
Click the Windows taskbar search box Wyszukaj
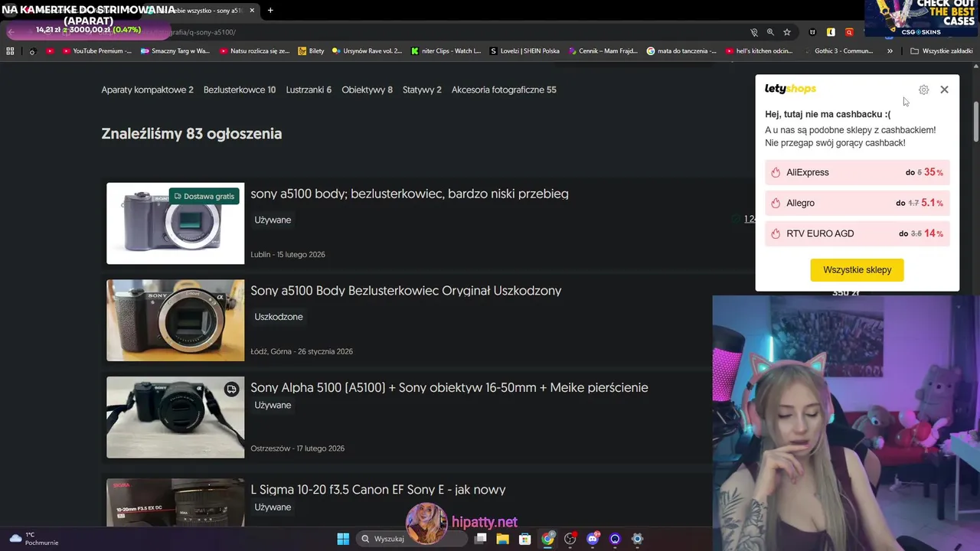click(x=412, y=539)
